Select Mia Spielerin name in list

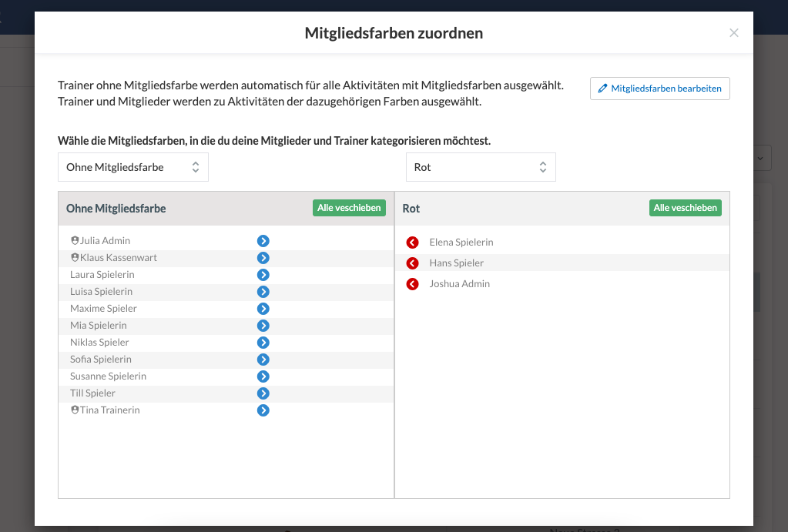[x=99, y=326]
